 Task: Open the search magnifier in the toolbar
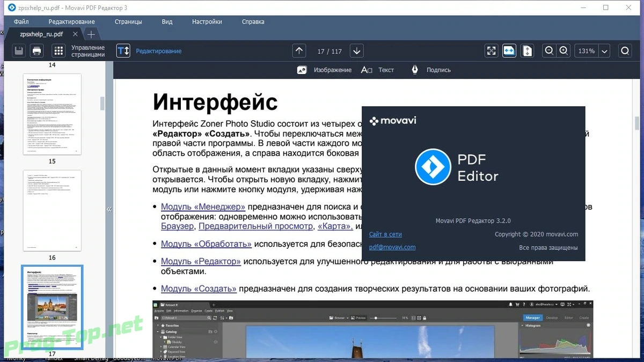coord(625,51)
